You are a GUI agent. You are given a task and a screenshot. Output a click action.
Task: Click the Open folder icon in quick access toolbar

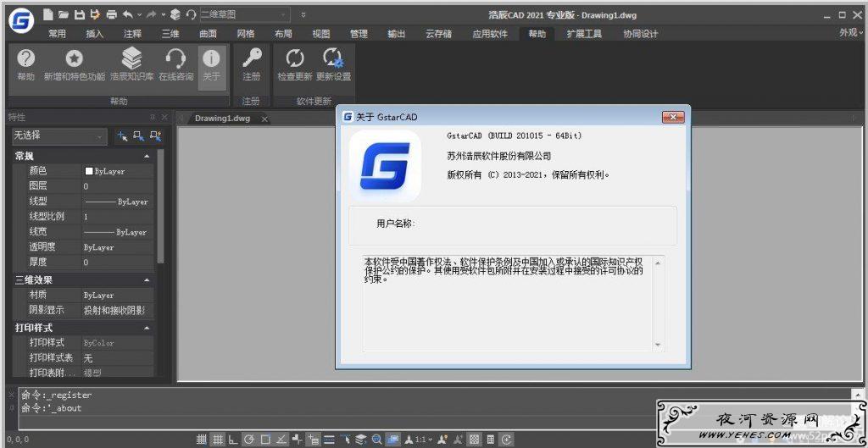63,14
